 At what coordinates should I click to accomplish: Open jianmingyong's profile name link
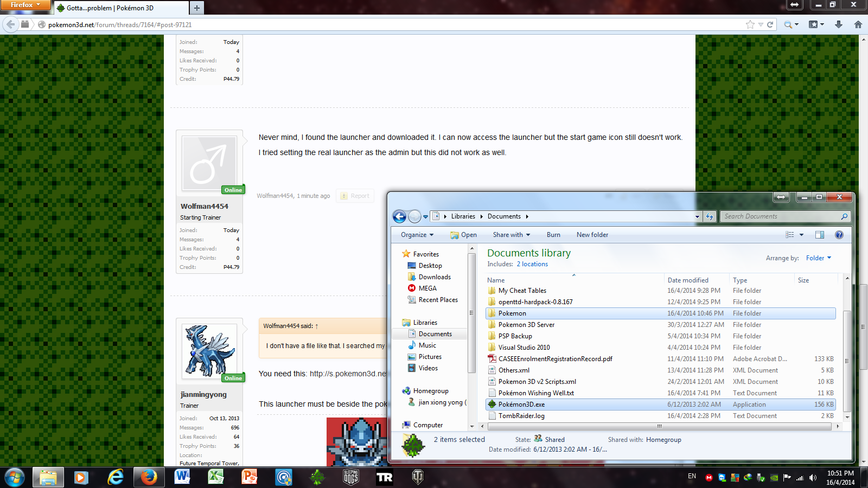click(x=203, y=394)
